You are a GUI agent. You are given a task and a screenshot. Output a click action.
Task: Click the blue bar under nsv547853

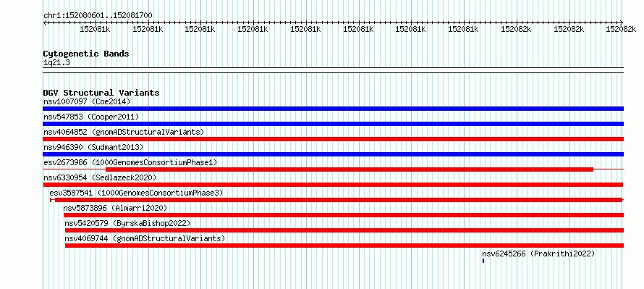click(x=333, y=124)
